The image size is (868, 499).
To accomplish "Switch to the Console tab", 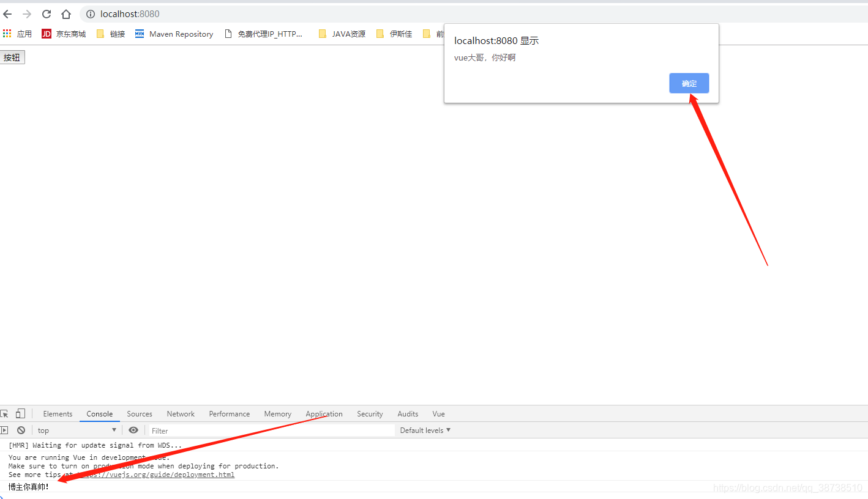I will point(100,414).
